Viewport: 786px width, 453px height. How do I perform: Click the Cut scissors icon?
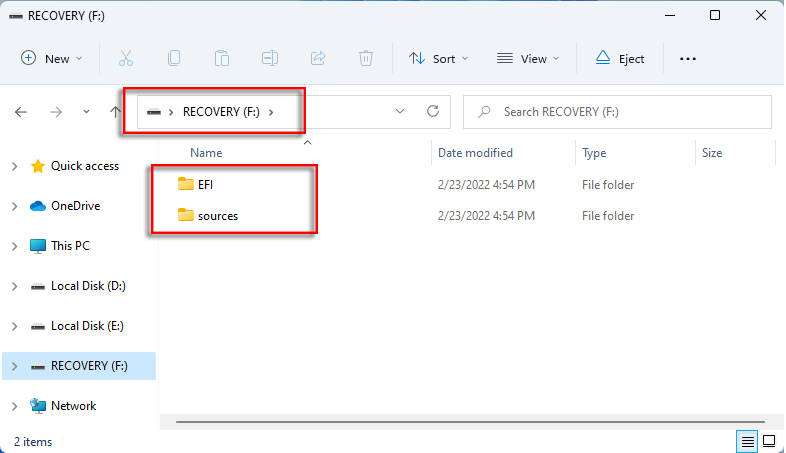click(126, 58)
